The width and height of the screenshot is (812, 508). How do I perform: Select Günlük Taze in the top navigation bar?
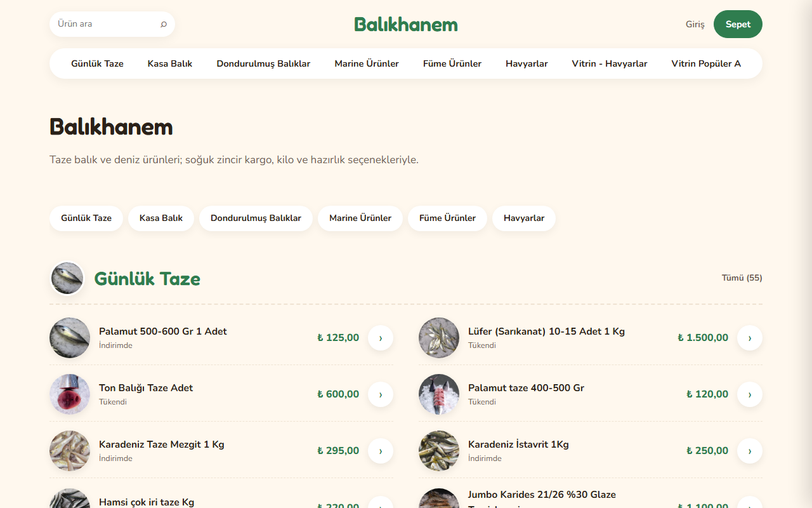97,63
